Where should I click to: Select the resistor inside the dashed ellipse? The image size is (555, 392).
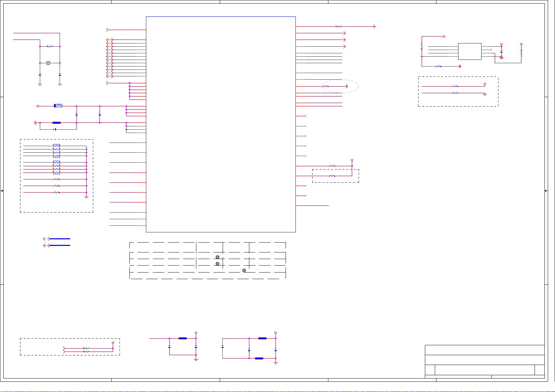pyautogui.click(x=325, y=86)
